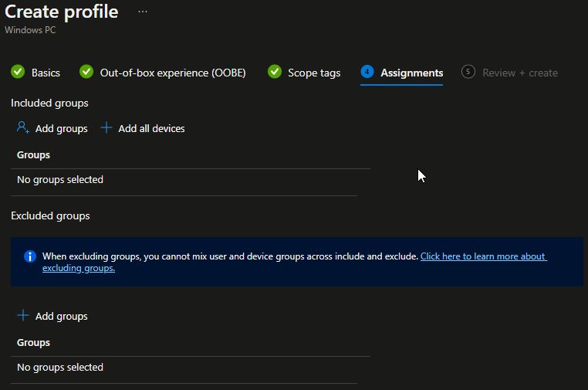Open the ellipsis menu beside Create profile
Viewport: 588px width, 390px height.
(x=143, y=12)
